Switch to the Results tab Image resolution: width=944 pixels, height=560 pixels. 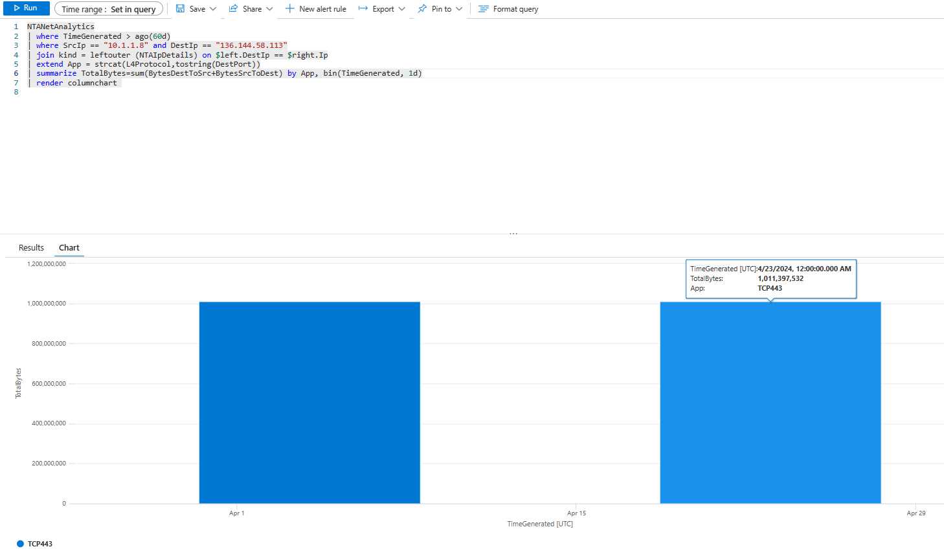31,248
